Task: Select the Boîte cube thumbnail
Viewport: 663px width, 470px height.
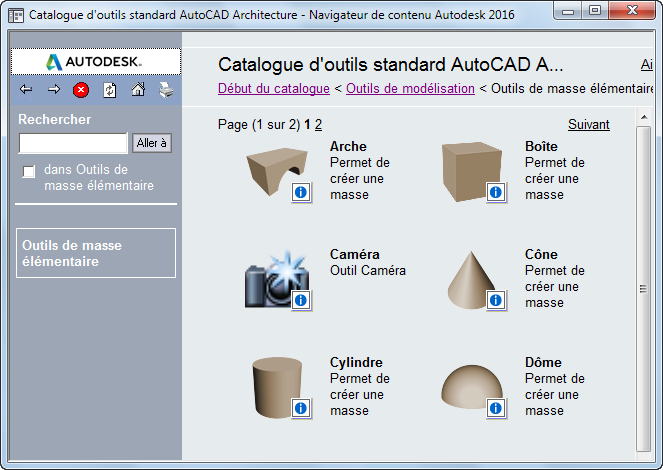Action: [472, 171]
